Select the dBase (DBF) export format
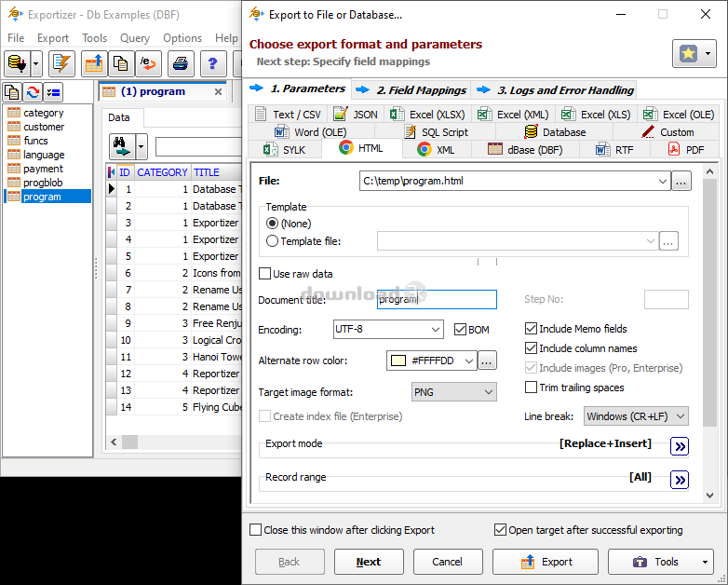 click(525, 150)
